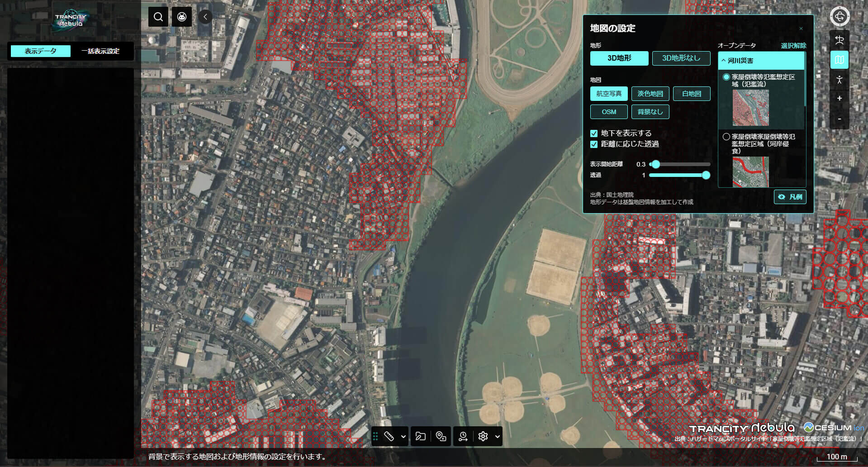868x467 pixels.
Task: Switch to the 一括表示設定 tab
Action: coord(100,51)
